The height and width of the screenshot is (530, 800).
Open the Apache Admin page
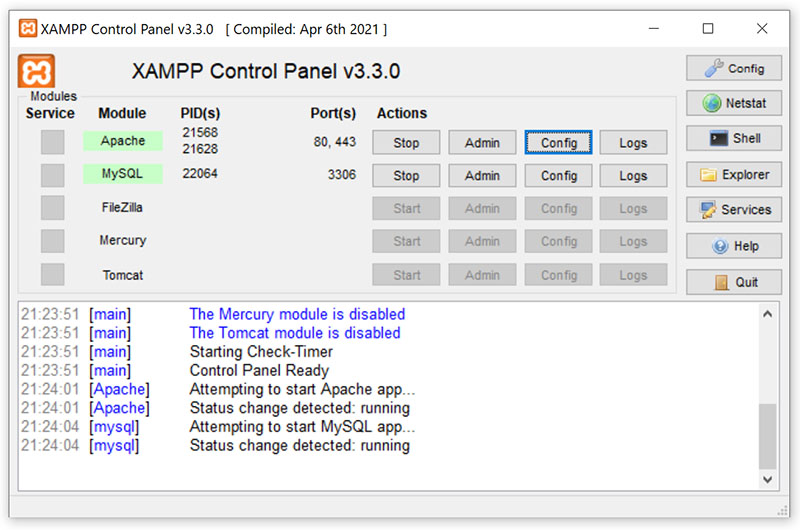pos(482,142)
